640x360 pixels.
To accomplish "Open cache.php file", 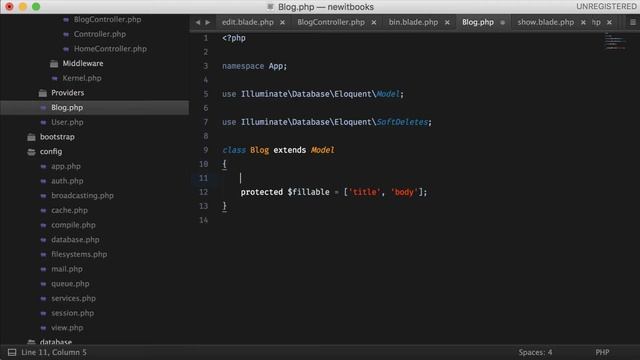I will [x=69, y=211].
